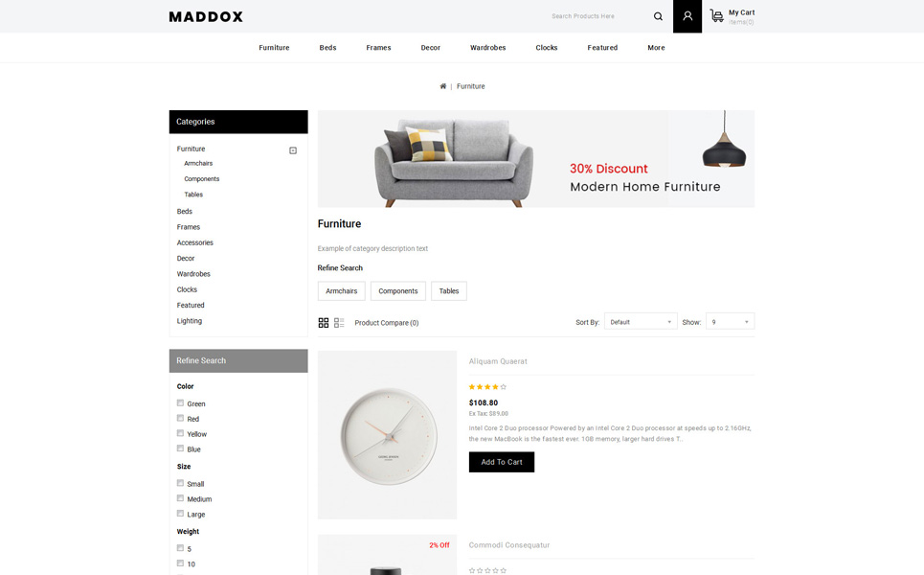Switch to grid view layout
The image size is (924, 575).
324,323
